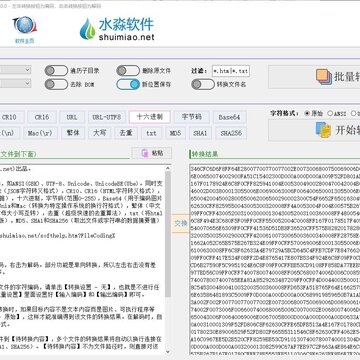The height and width of the screenshot is (360, 360).
Task: Click the 交换 swap button
Action: pos(180,223)
